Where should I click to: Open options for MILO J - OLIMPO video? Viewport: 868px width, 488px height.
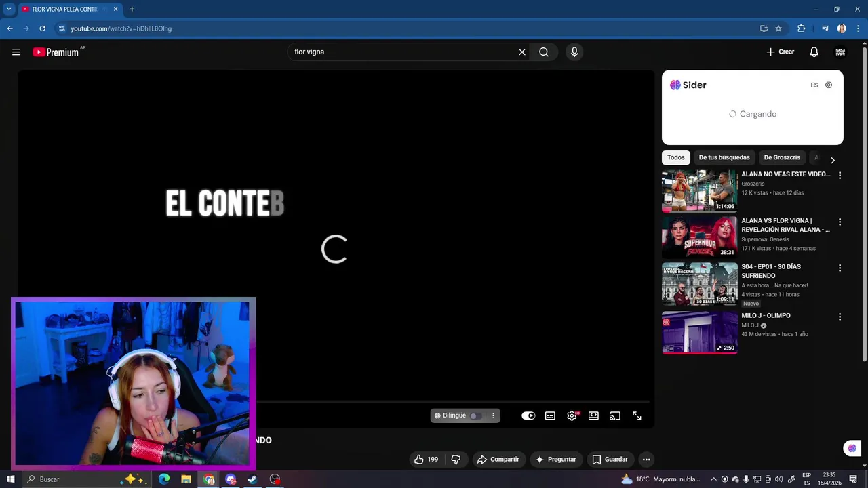point(840,317)
